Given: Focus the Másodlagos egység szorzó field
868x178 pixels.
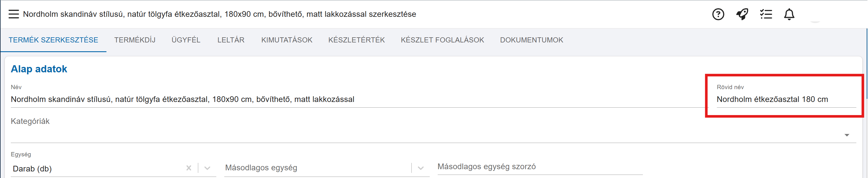Looking at the screenshot, I should (x=540, y=167).
